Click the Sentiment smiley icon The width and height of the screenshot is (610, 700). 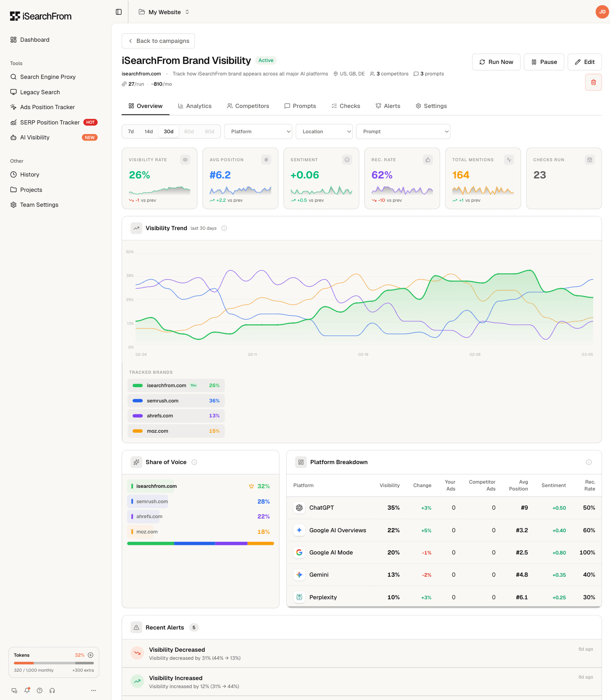tap(347, 160)
